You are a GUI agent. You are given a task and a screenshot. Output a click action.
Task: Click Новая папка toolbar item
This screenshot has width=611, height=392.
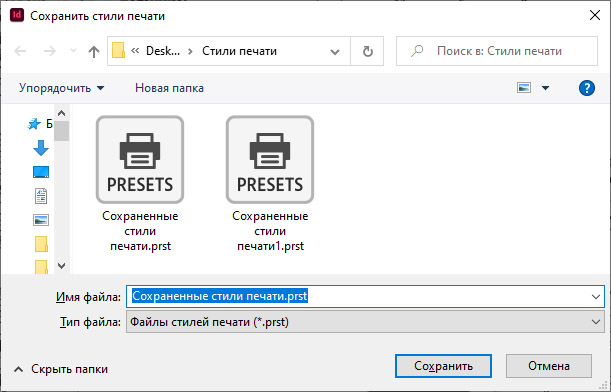169,88
